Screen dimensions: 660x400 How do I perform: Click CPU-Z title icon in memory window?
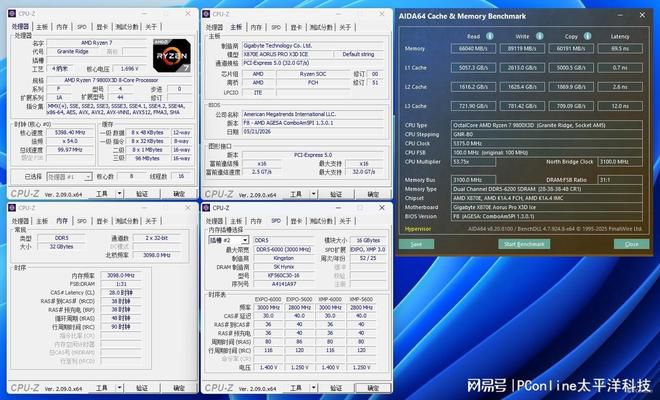click(x=12, y=208)
